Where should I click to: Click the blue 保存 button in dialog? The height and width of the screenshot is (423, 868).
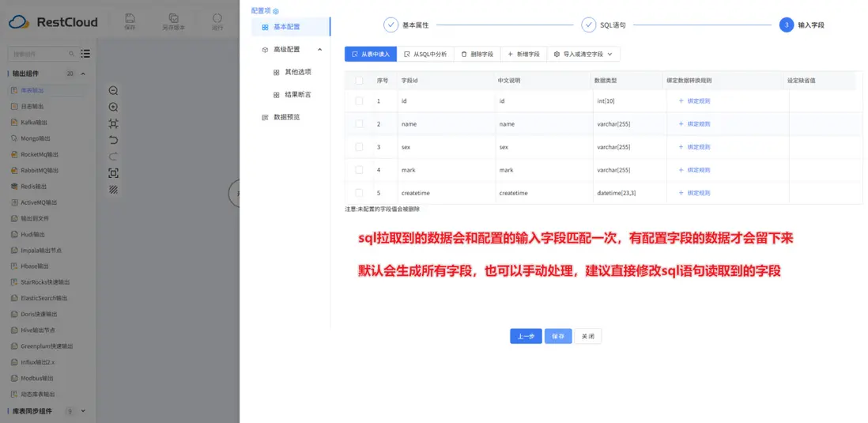click(x=558, y=336)
